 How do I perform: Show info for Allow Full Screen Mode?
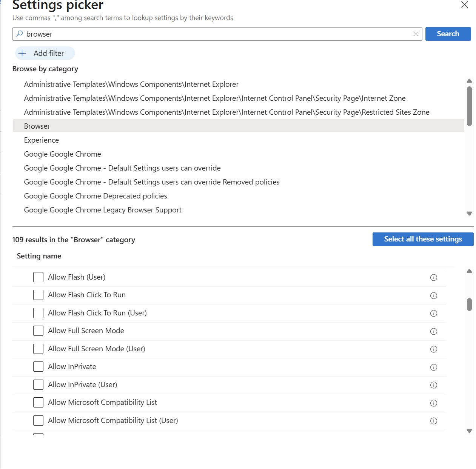point(433,331)
